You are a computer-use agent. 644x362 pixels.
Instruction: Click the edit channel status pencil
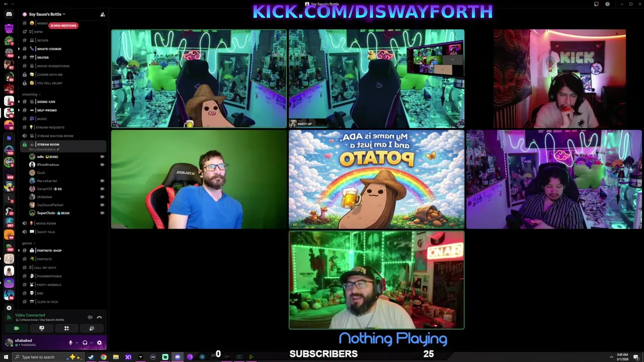point(58,149)
